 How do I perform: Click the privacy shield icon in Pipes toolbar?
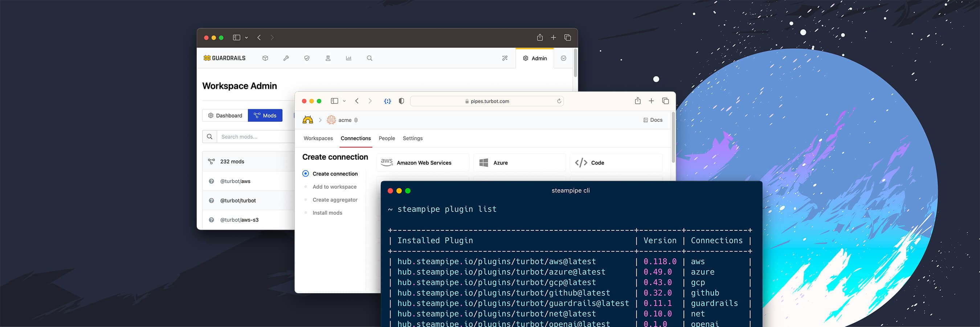(401, 101)
